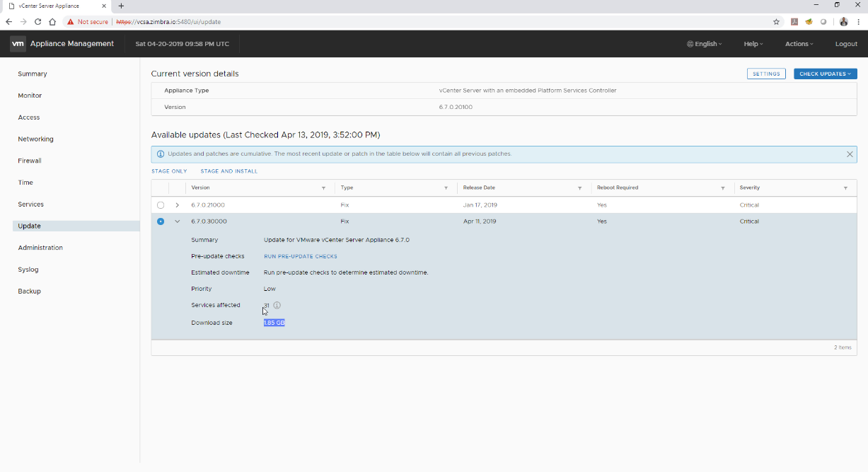Dismiss the cumulative updates info banner
The image size is (868, 472).
click(850, 154)
